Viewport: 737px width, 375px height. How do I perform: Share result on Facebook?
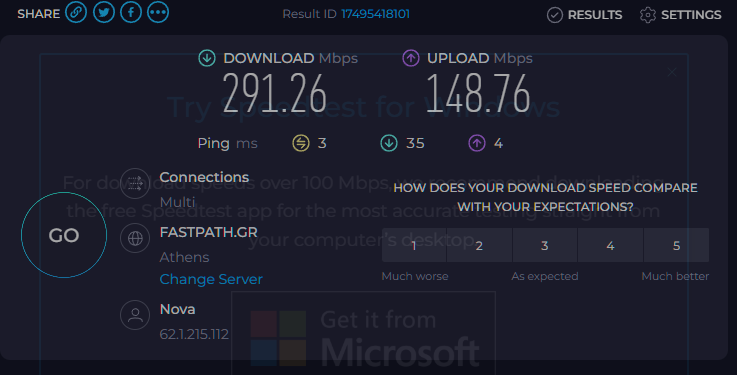(131, 12)
